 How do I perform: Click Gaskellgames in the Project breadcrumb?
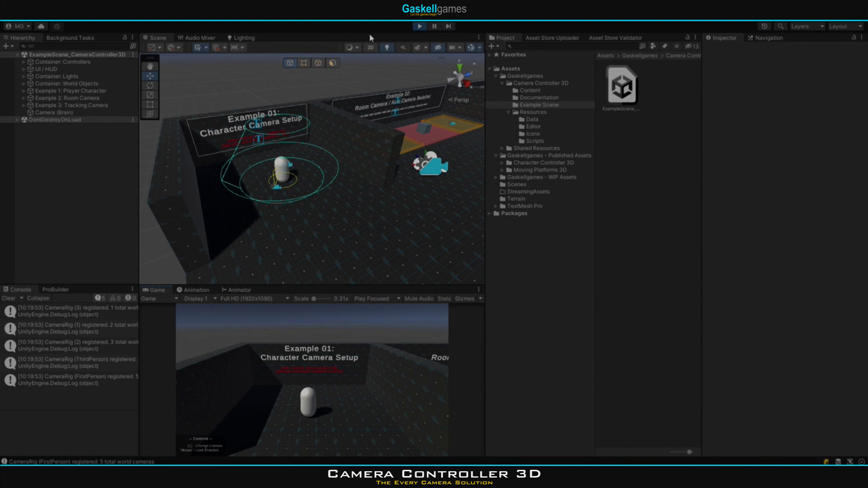point(640,56)
